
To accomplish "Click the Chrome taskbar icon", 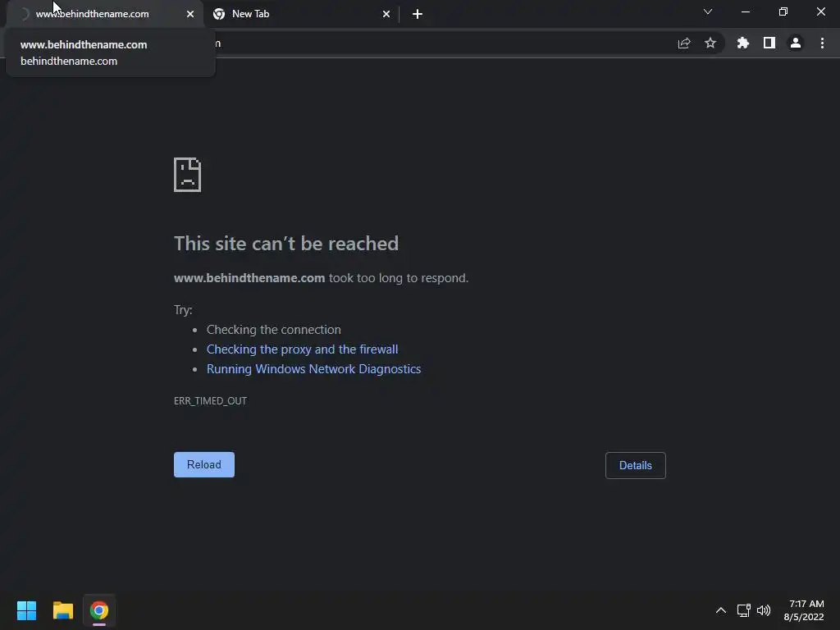I will (x=99, y=610).
